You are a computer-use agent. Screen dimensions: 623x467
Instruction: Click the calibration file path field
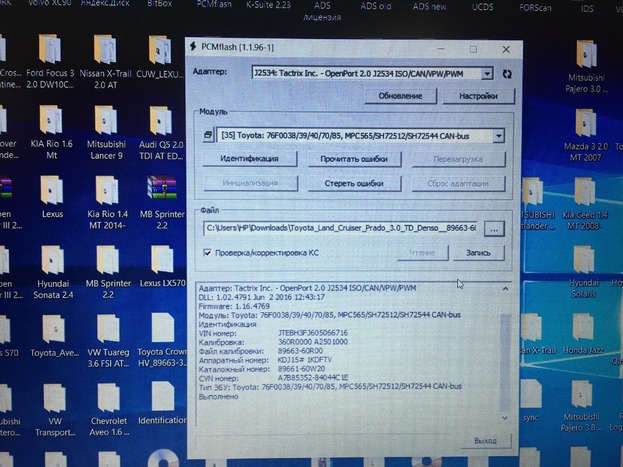(341, 229)
